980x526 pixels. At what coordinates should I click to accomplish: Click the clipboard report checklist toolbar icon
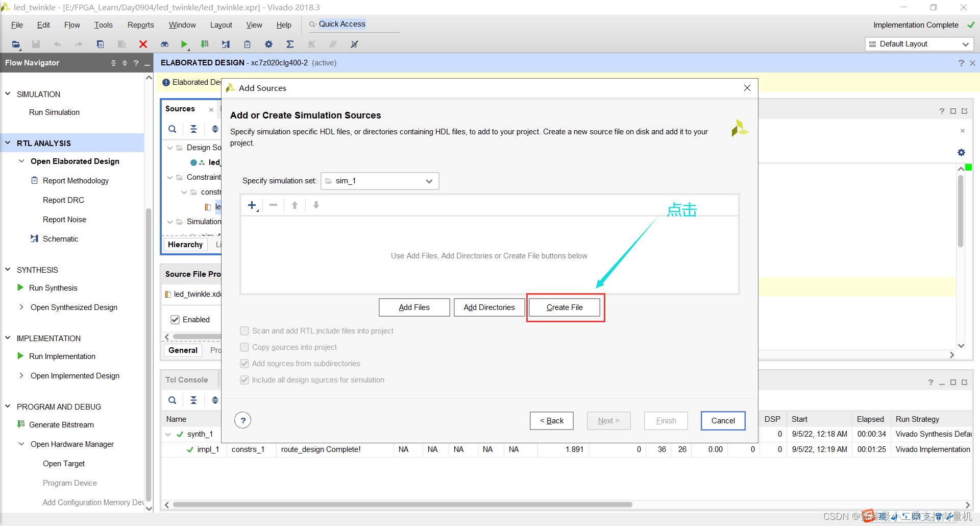pos(247,44)
